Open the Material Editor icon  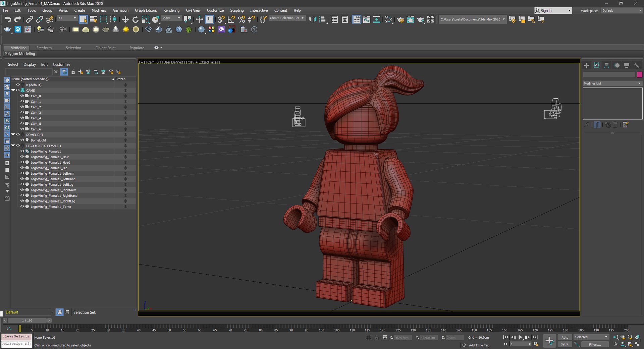point(389,19)
